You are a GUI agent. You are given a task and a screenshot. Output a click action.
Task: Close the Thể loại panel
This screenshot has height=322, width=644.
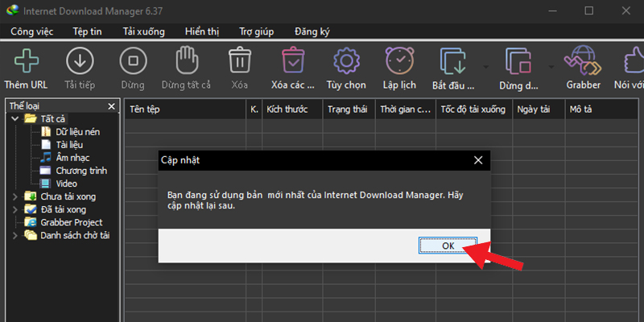click(111, 106)
